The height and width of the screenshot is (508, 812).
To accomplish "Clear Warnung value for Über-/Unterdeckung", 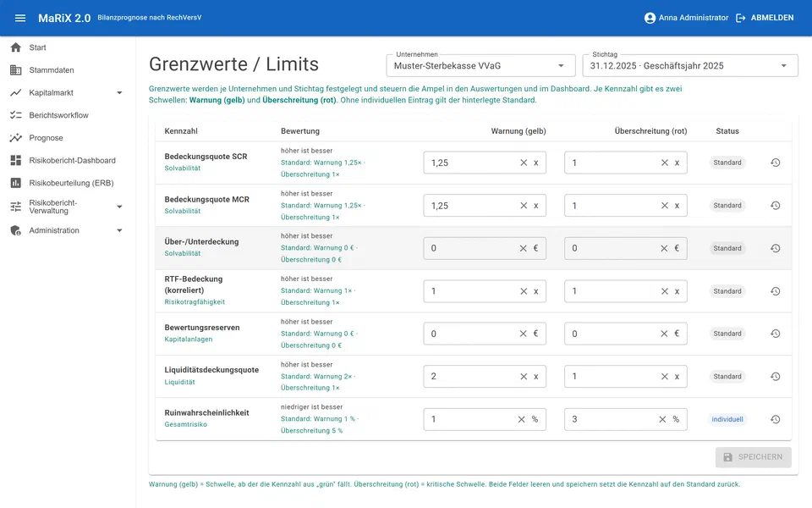I will 523,248.
